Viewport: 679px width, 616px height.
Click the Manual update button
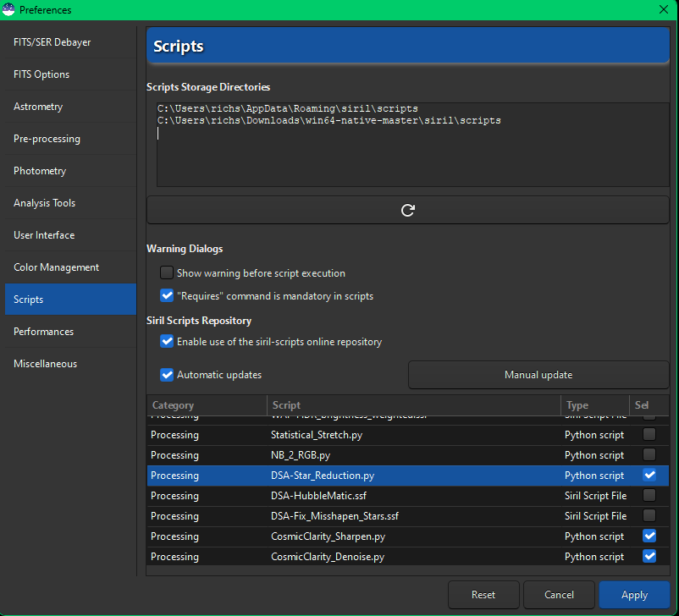coord(538,375)
